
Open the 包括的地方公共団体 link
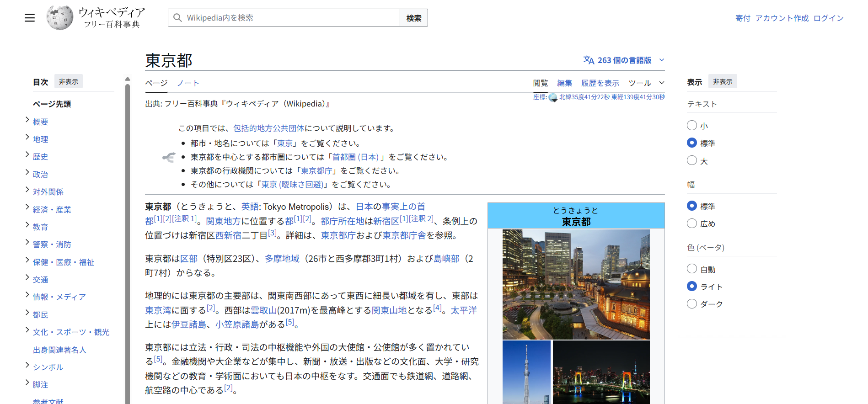point(269,128)
